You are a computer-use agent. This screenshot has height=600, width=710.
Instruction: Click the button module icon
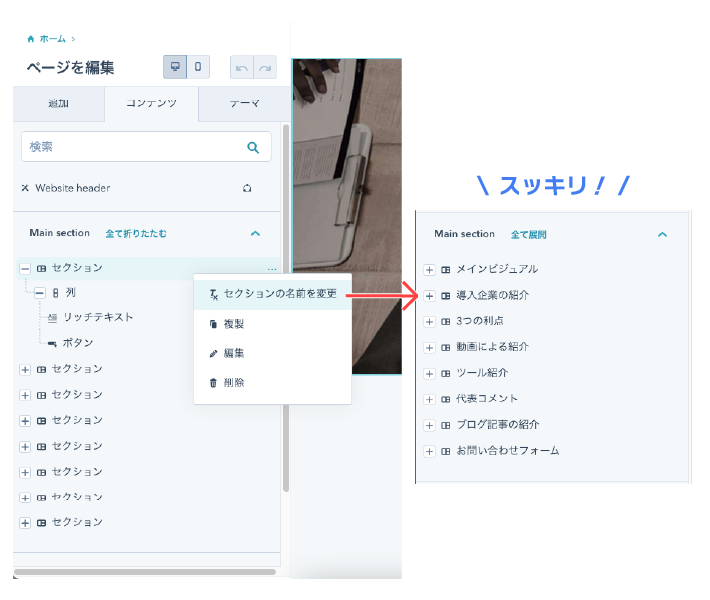pyautogui.click(x=53, y=344)
